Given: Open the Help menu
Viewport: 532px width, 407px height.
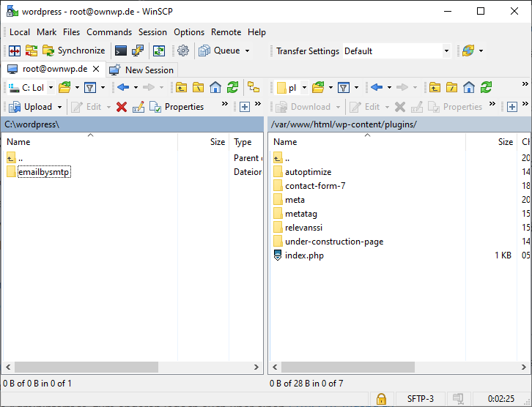Looking at the screenshot, I should click(x=256, y=32).
